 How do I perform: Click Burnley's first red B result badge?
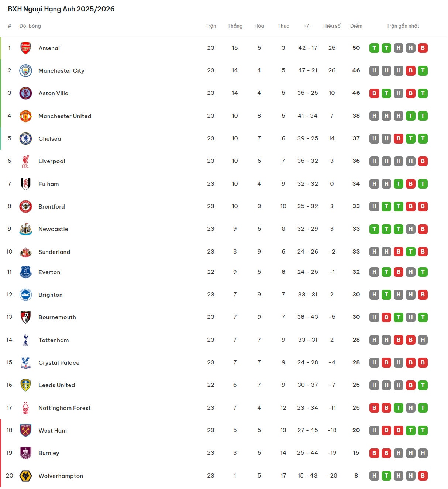click(x=374, y=453)
